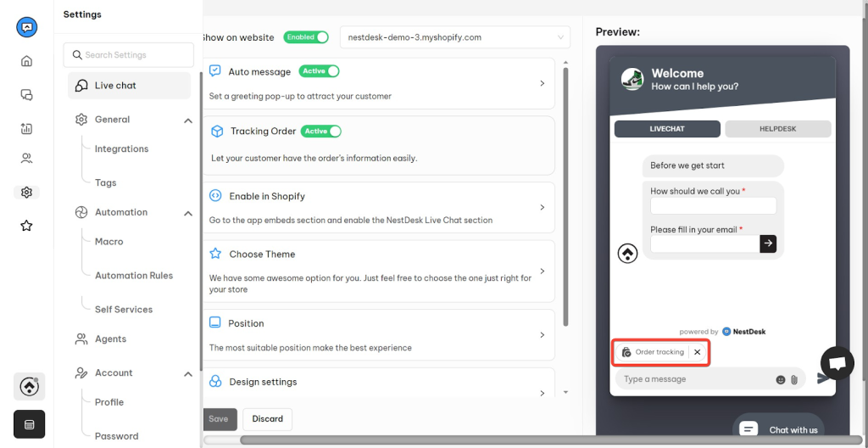Click the black document button at bottom left
The image size is (868, 448).
point(30,424)
